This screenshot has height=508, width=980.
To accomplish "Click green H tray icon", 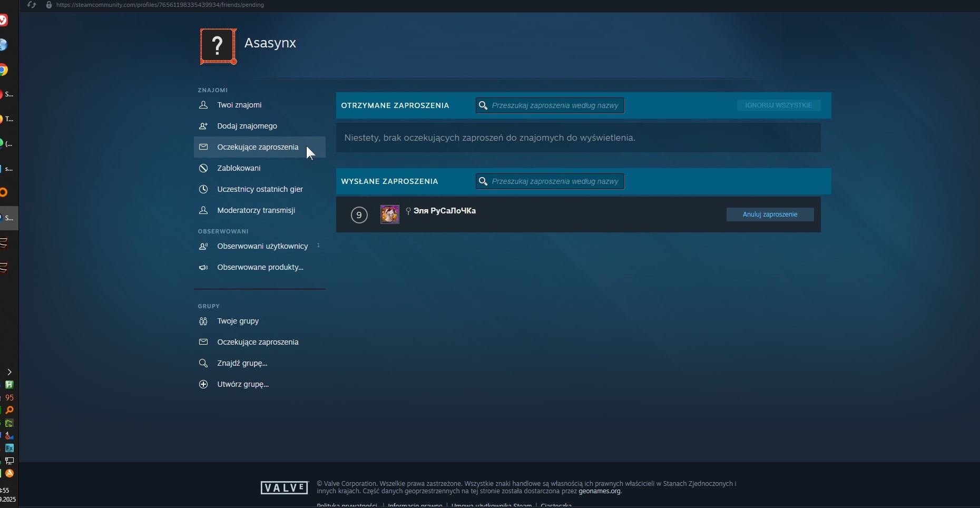I will point(9,385).
